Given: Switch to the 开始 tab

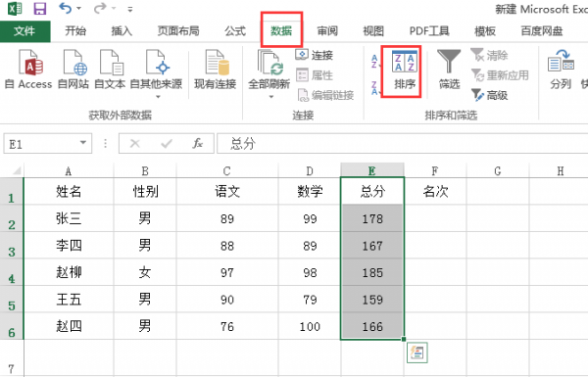Looking at the screenshot, I should click(x=75, y=31).
